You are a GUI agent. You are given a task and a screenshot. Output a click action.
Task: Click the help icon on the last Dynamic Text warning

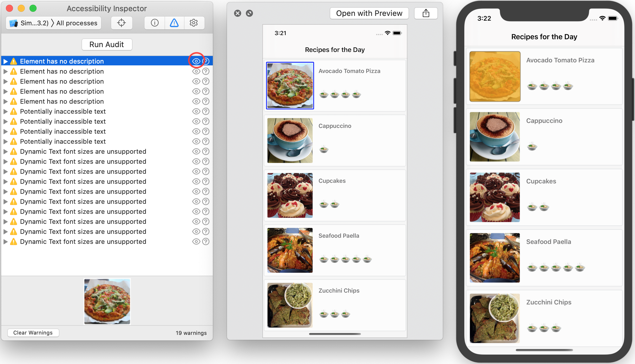tap(206, 241)
